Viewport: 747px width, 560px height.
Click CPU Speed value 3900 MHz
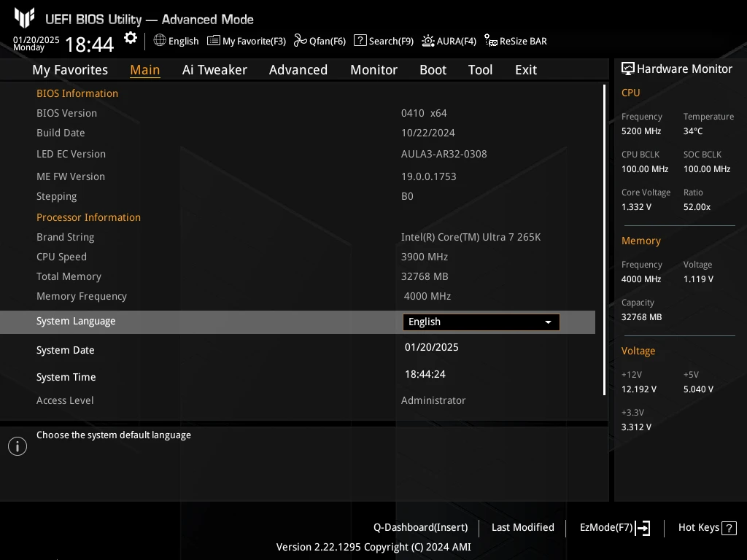(425, 257)
